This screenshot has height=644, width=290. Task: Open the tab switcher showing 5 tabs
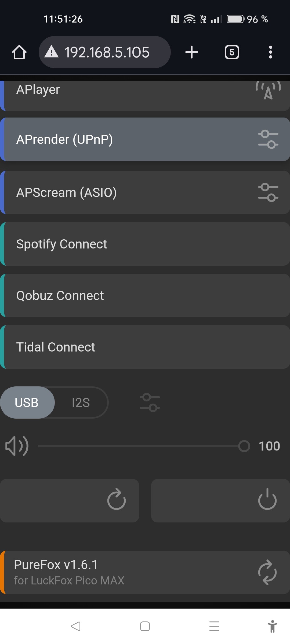[232, 52]
